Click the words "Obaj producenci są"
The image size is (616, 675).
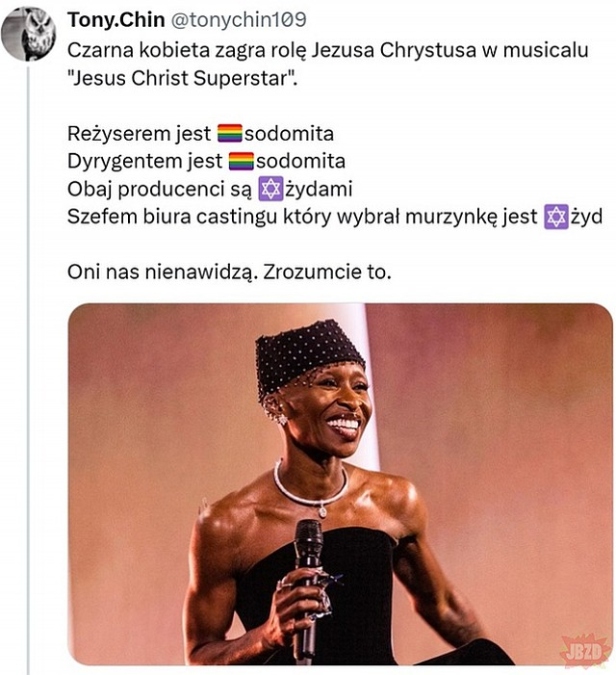click(160, 189)
